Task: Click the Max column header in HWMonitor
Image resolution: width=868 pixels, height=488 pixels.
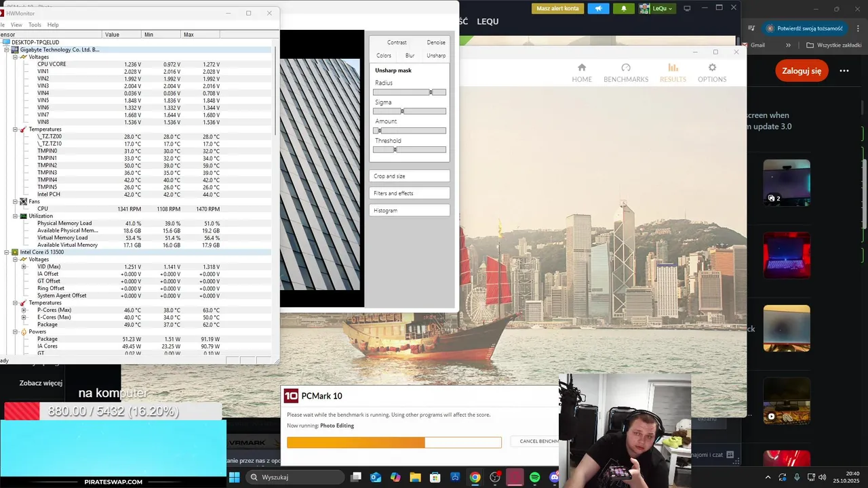Action: (200, 35)
